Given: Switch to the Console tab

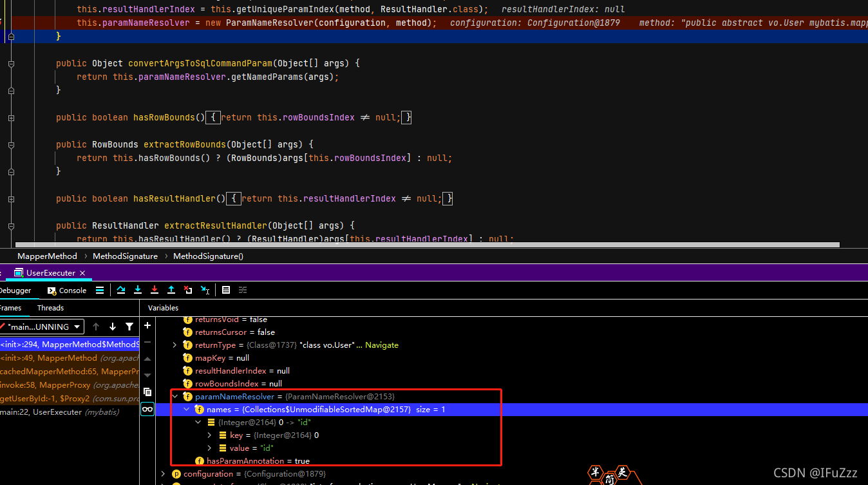Looking at the screenshot, I should 67,290.
